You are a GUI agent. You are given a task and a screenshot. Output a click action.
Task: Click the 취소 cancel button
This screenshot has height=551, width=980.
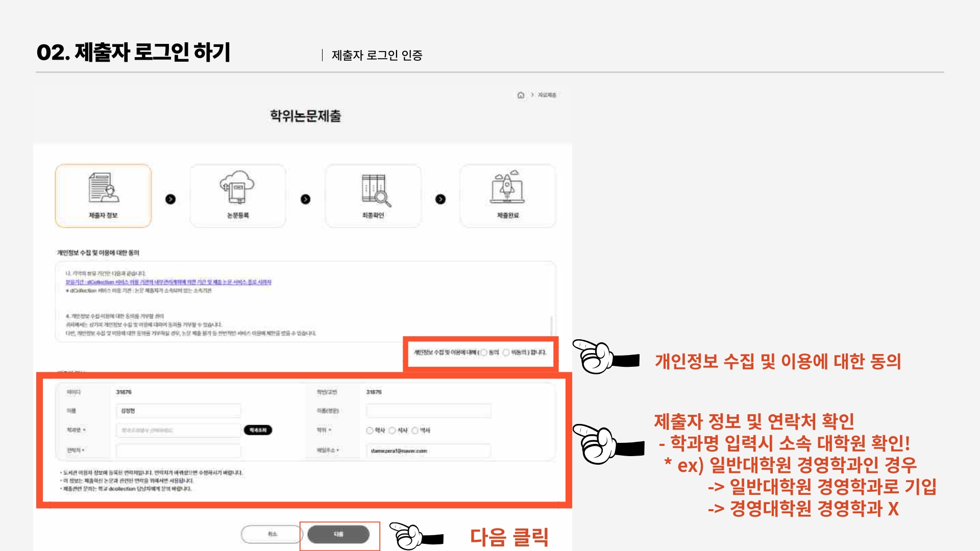point(272,534)
